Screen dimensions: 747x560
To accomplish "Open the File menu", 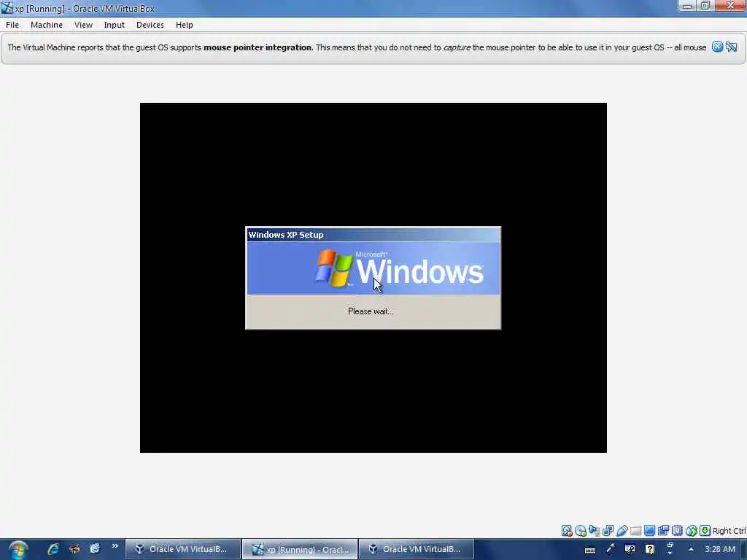I will coord(12,25).
